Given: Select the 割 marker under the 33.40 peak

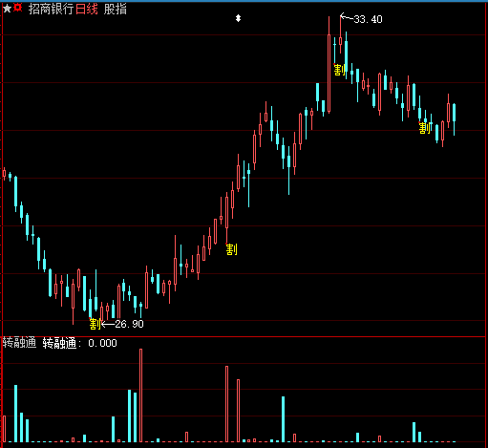Looking at the screenshot, I should tap(339, 70).
